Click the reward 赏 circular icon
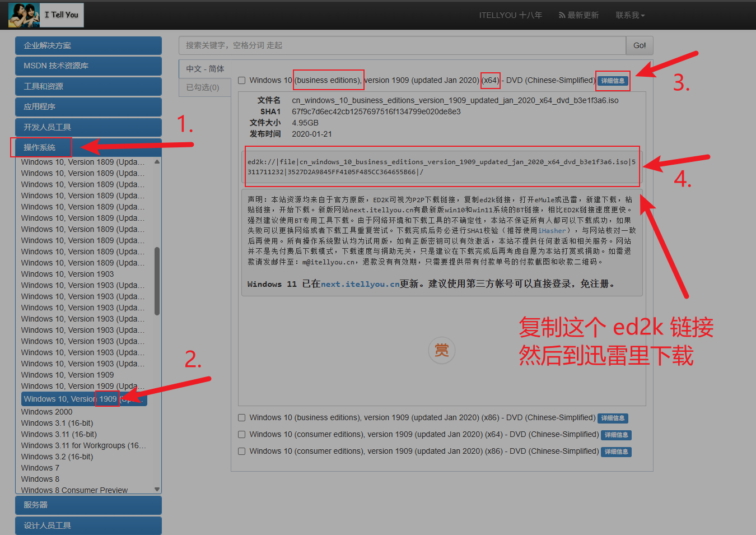 pos(442,351)
